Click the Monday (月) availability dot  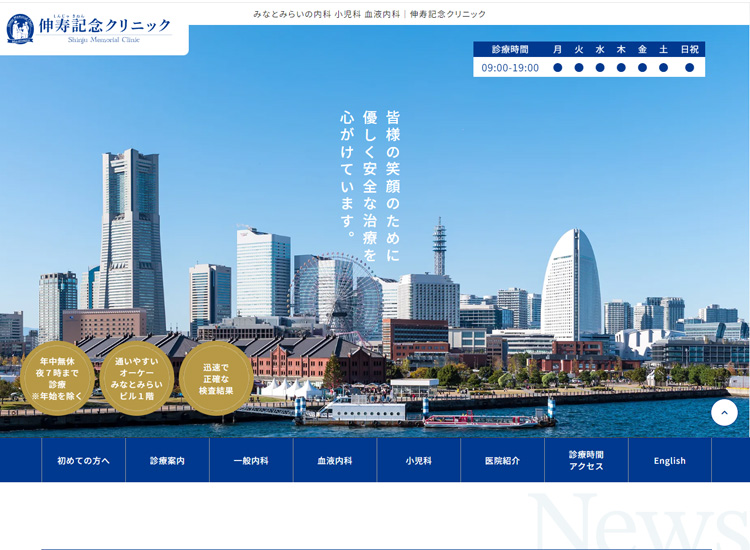[558, 68]
